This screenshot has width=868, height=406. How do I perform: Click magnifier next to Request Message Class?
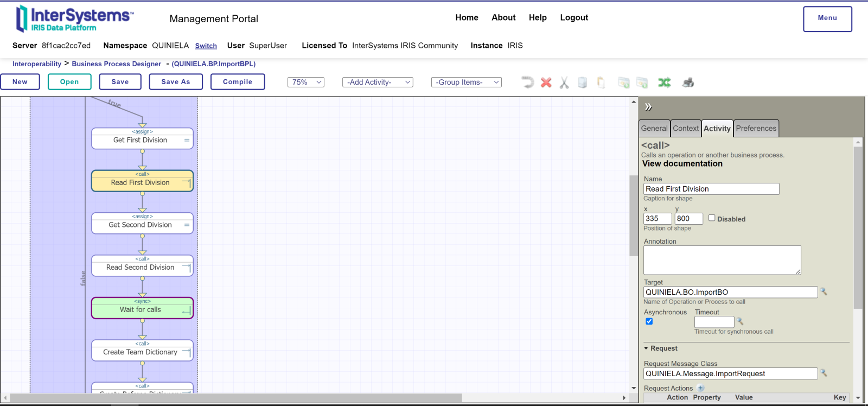(824, 373)
